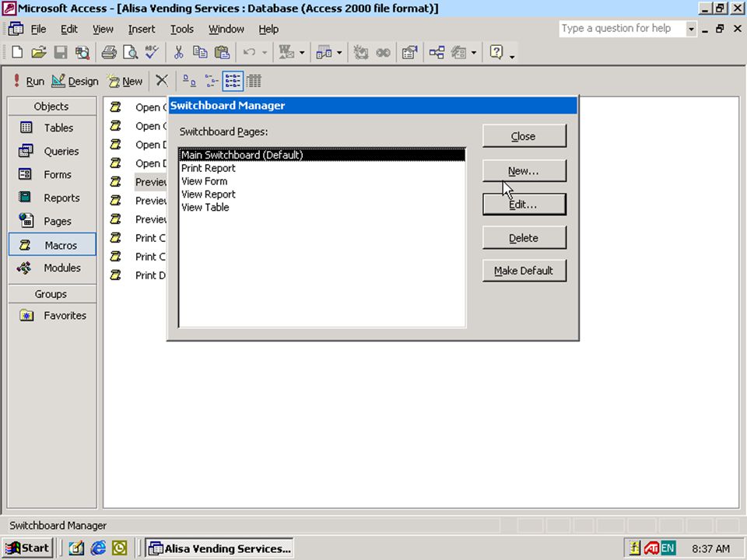Click the Copy icon
Viewport: 747px width, 560px height.
click(x=200, y=52)
